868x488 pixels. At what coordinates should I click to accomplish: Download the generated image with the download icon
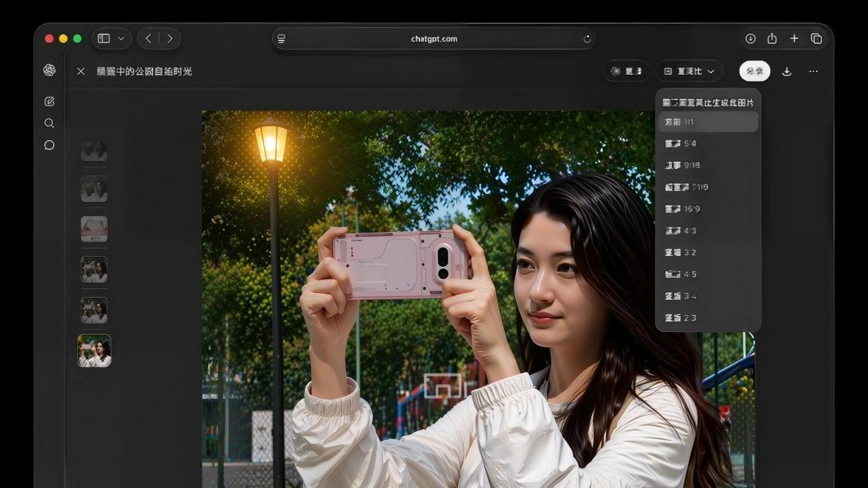[x=787, y=70]
